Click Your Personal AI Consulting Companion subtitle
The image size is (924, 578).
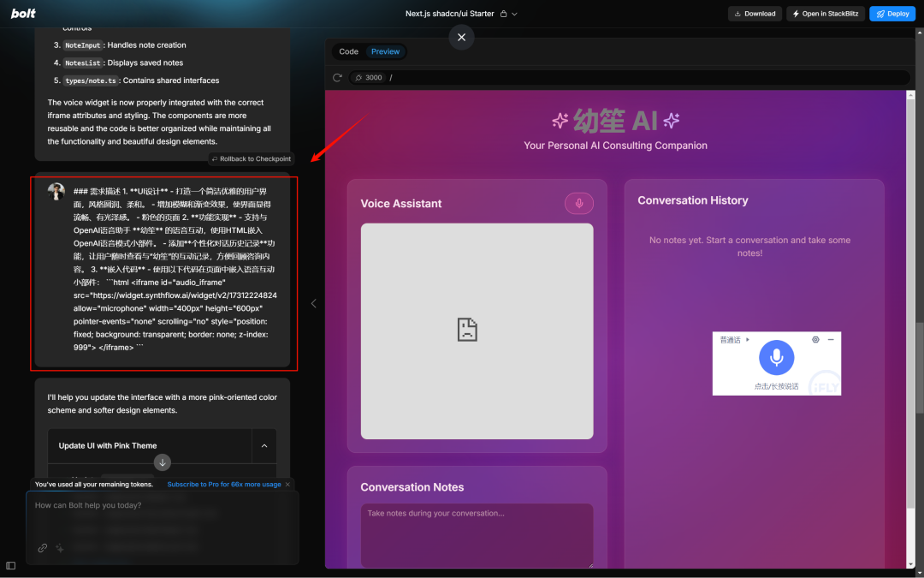(615, 146)
